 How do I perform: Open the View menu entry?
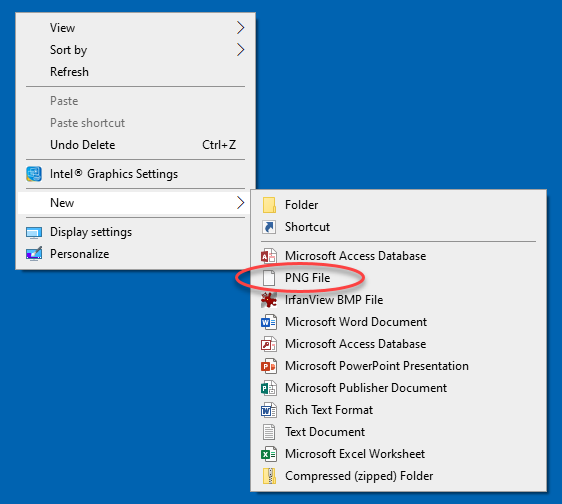135,28
